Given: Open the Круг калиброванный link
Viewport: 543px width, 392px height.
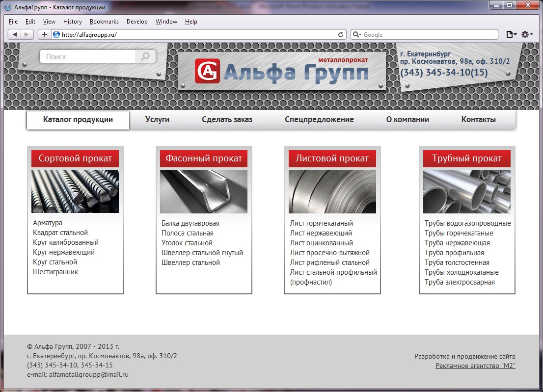Looking at the screenshot, I should click(x=66, y=242).
